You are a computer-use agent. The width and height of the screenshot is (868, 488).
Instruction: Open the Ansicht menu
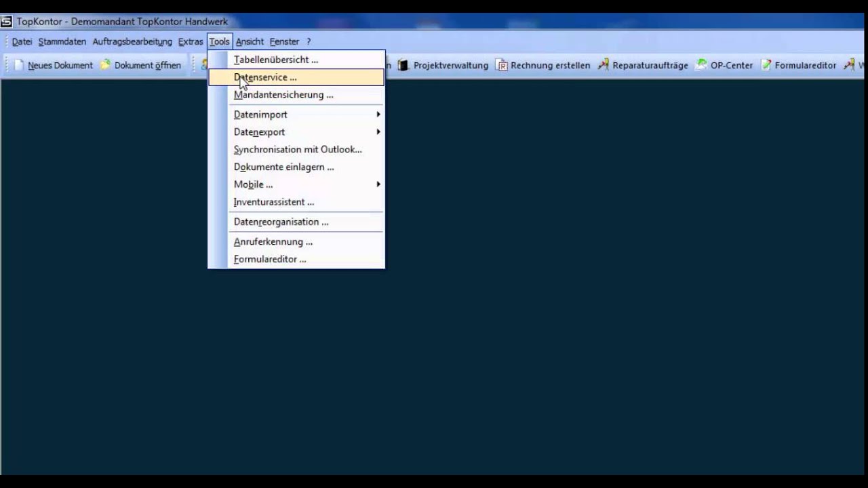click(250, 41)
